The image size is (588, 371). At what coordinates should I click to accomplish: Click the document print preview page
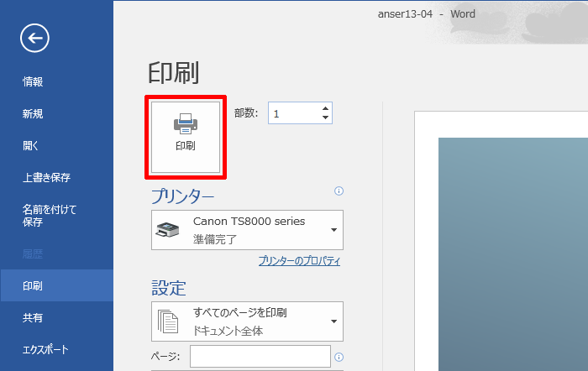[x=501, y=241]
